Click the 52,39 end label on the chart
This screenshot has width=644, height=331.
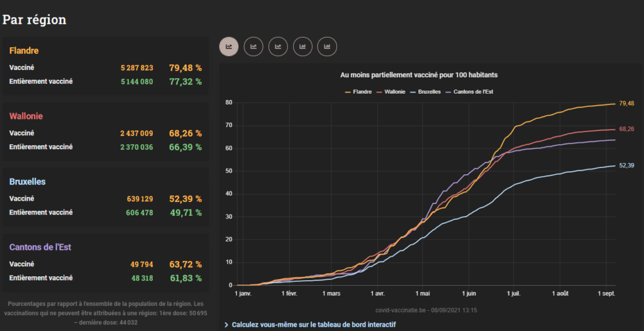pos(626,165)
